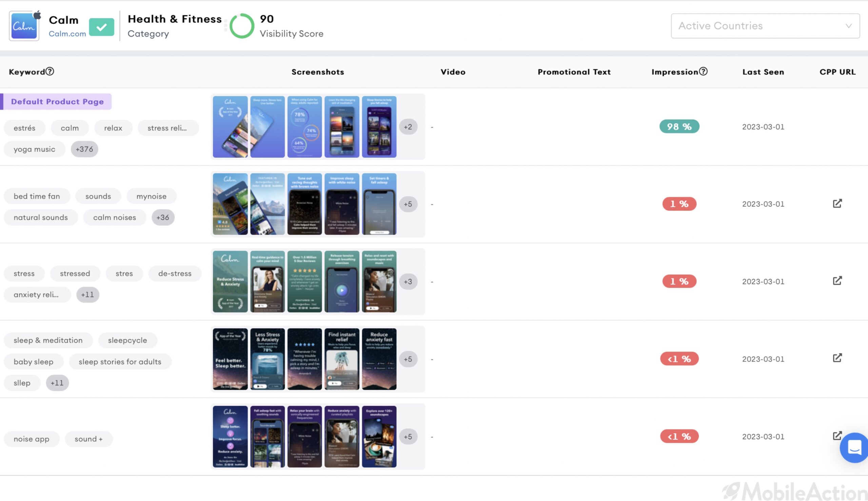Click the calm keyword chip
The height and width of the screenshot is (501, 868).
[x=70, y=128]
